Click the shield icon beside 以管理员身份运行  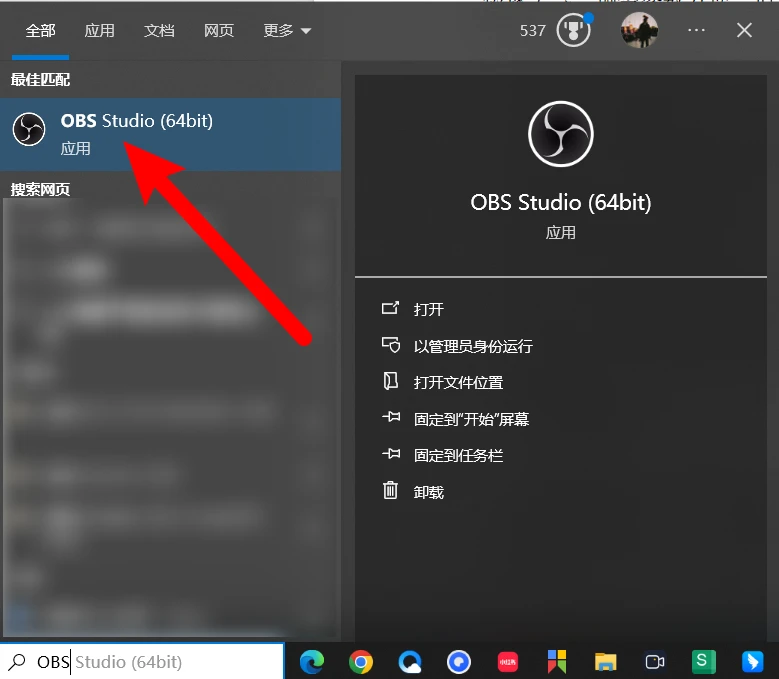click(x=391, y=345)
